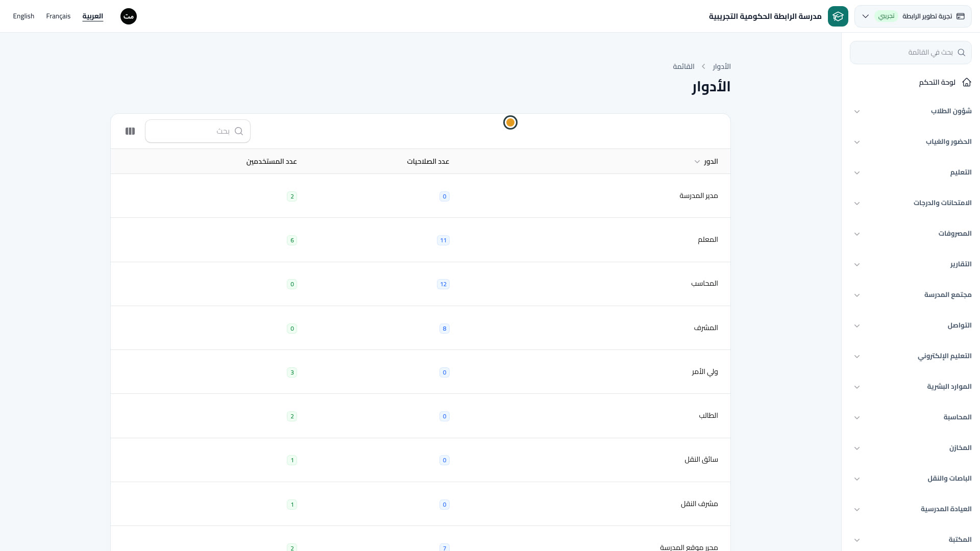Screen dimensions: 980x551
Task: Open the مشرف النقل role row
Action: (x=421, y=504)
